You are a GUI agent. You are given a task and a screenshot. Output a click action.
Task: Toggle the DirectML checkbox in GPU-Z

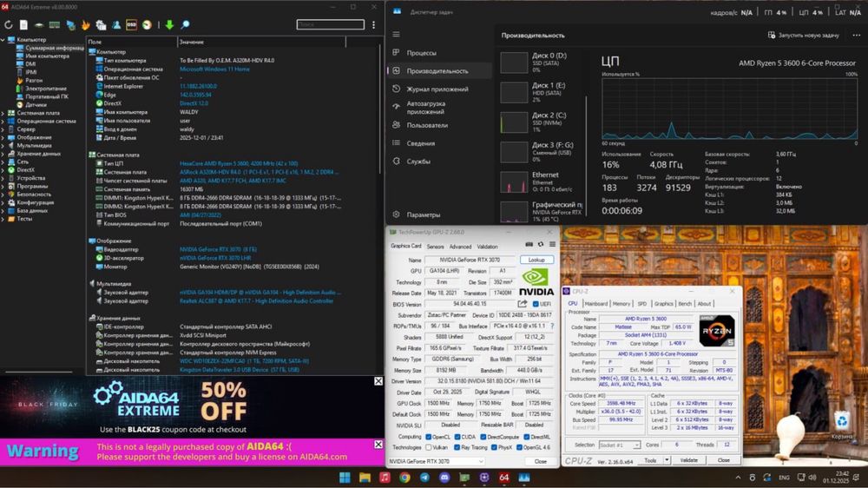coord(527,437)
